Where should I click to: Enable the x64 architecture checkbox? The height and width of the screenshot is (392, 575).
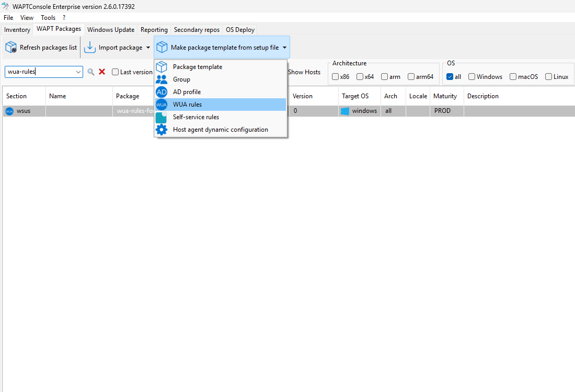(x=360, y=77)
